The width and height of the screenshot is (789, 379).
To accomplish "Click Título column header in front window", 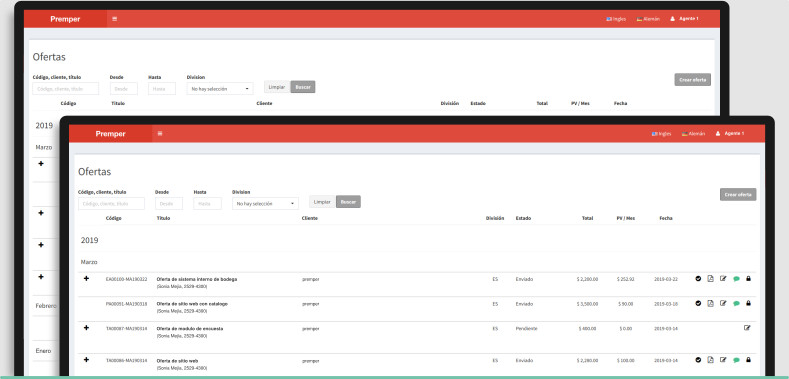I will pos(164,218).
